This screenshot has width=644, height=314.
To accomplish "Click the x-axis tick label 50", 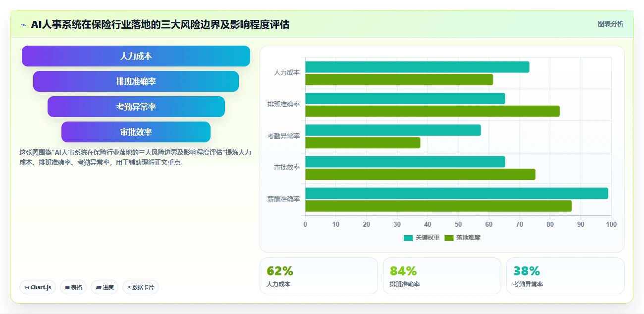I will tap(458, 224).
